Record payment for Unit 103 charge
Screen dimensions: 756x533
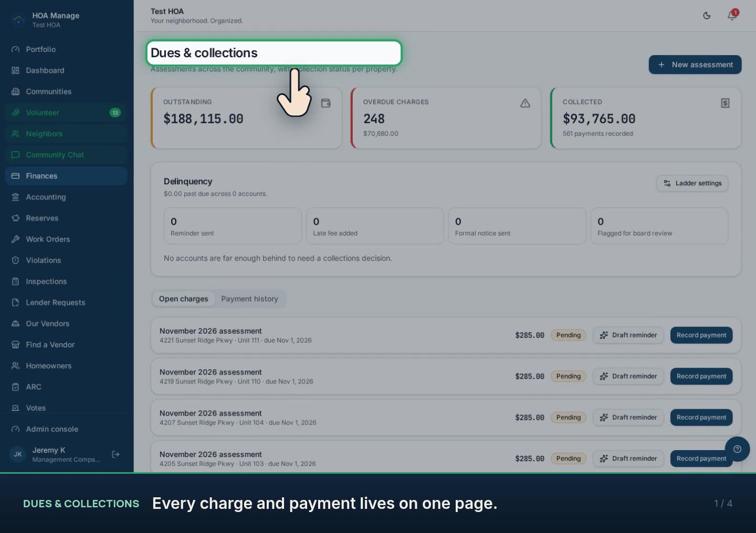(701, 459)
